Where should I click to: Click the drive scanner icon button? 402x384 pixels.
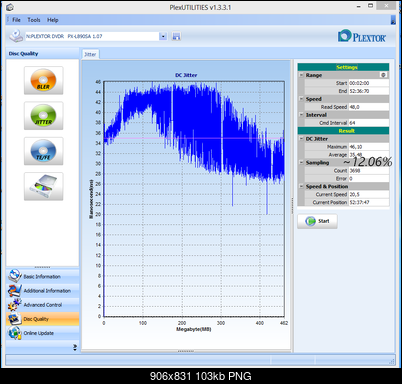[43, 186]
